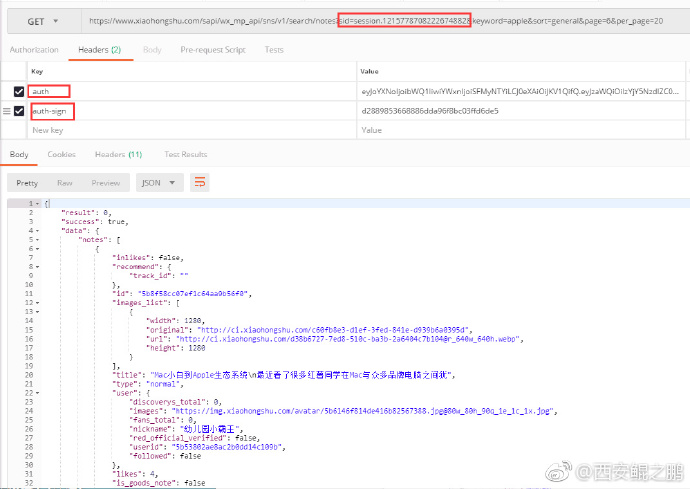Screen dimensions: 690x489
Task: Open the Pre-request Script tab
Action: coord(213,50)
